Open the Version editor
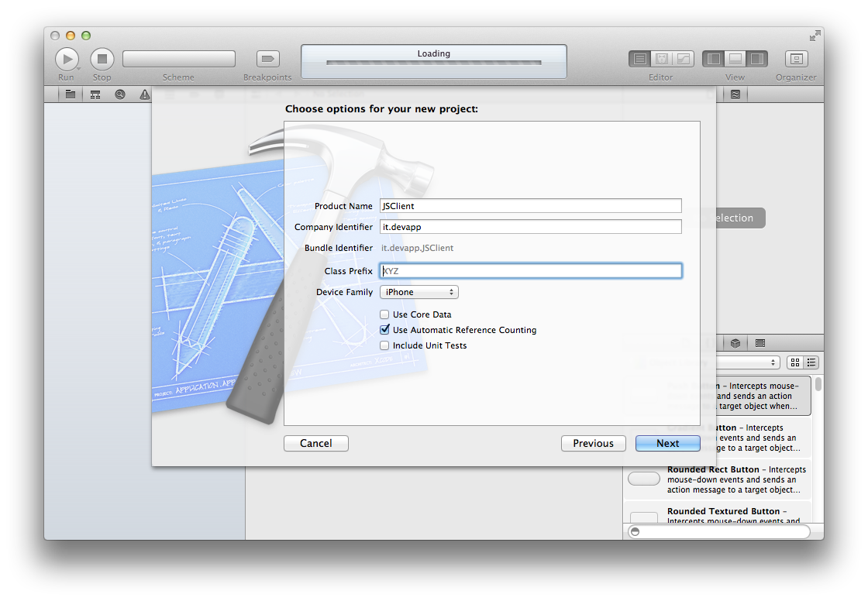This screenshot has width=868, height=601. [683, 59]
